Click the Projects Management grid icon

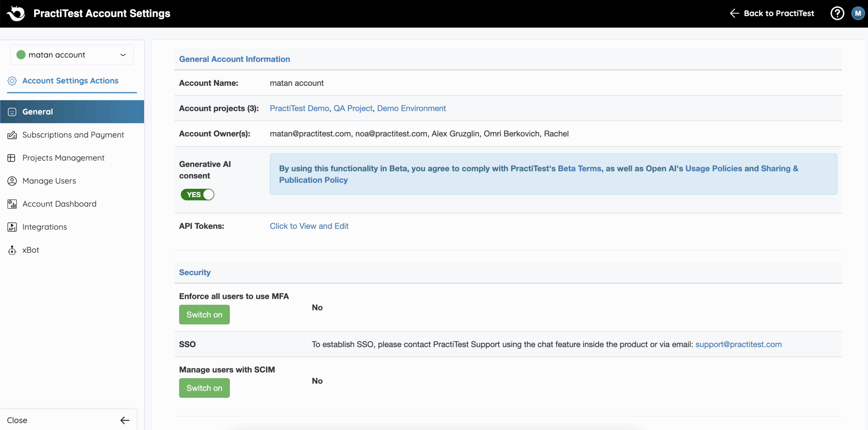(12, 158)
